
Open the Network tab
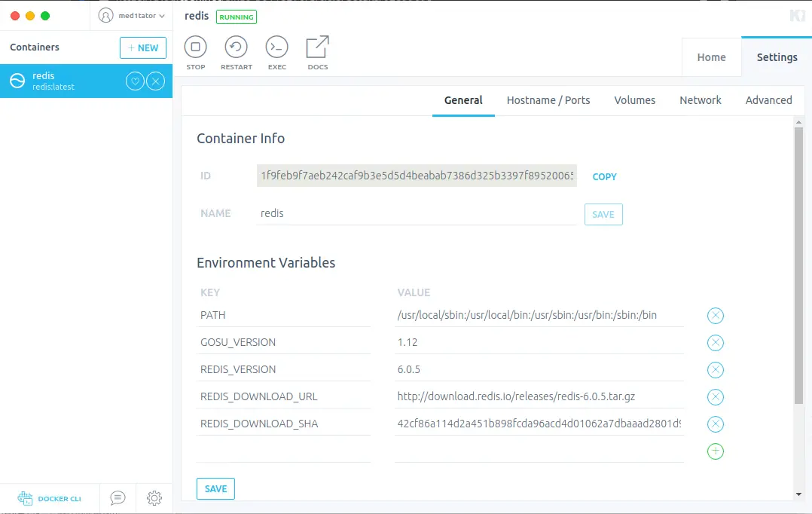click(701, 100)
